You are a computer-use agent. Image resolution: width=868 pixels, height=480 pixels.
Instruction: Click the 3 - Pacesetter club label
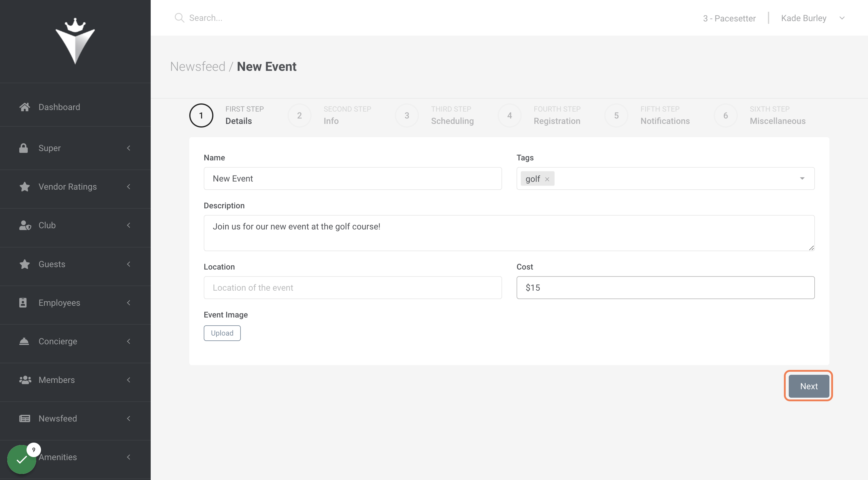tap(729, 18)
